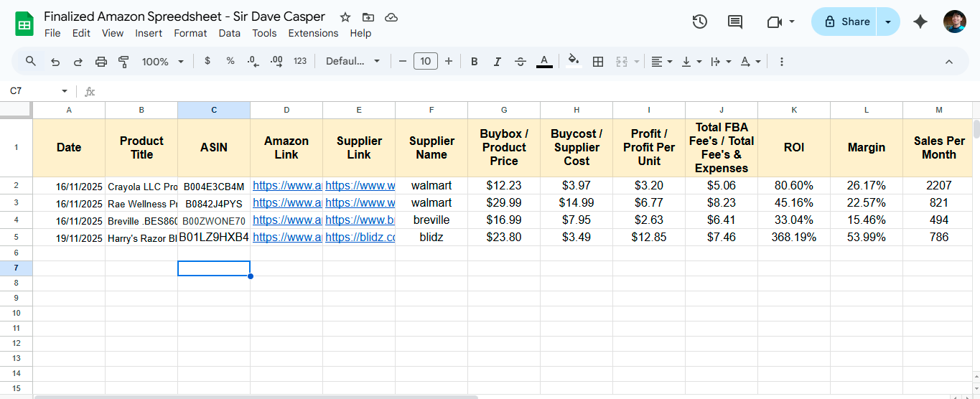The image size is (980, 399).
Task: Open the blidz supplier link
Action: point(360,237)
